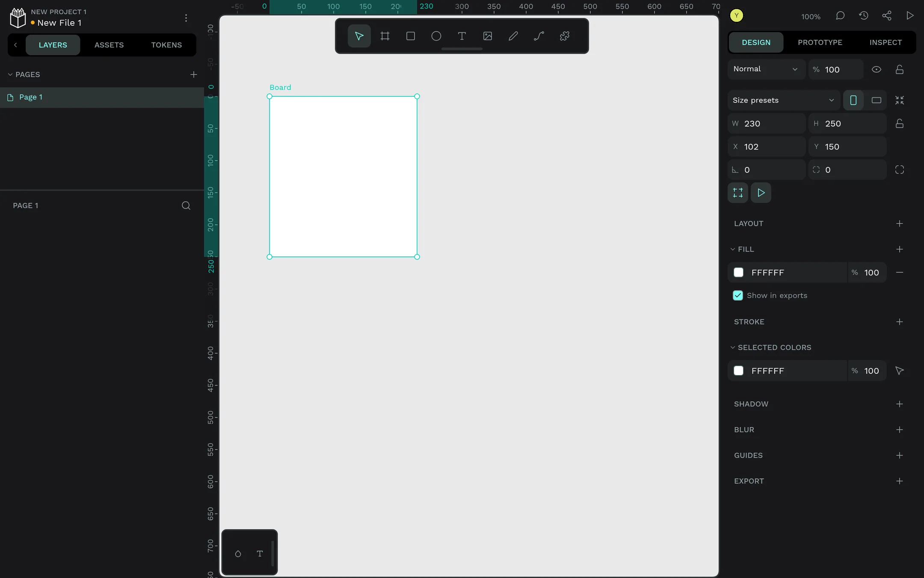
Task: Open the 100% zoom dropdown
Action: pyautogui.click(x=810, y=17)
